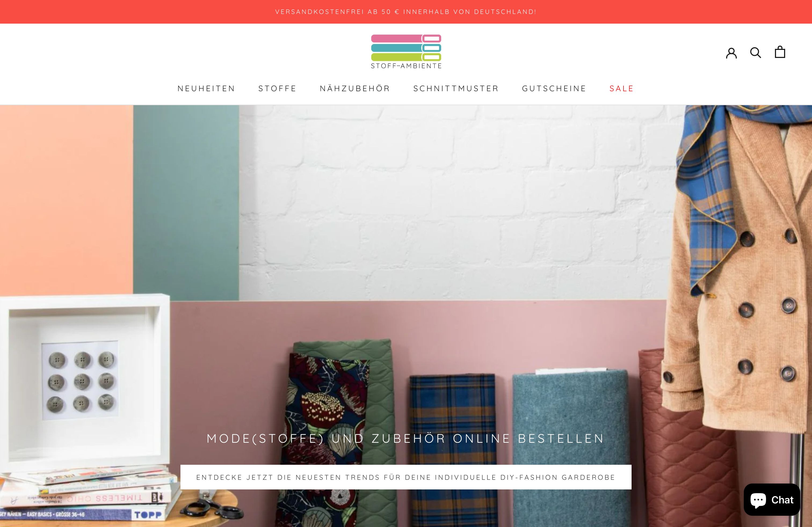Viewport: 812px width, 527px height.
Task: Click the Stoff-Ambiente logo
Action: (x=406, y=52)
